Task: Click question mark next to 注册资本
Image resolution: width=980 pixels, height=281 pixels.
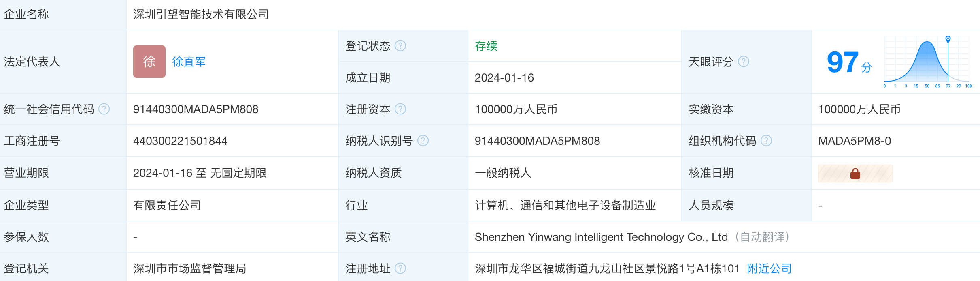Action: tap(400, 109)
